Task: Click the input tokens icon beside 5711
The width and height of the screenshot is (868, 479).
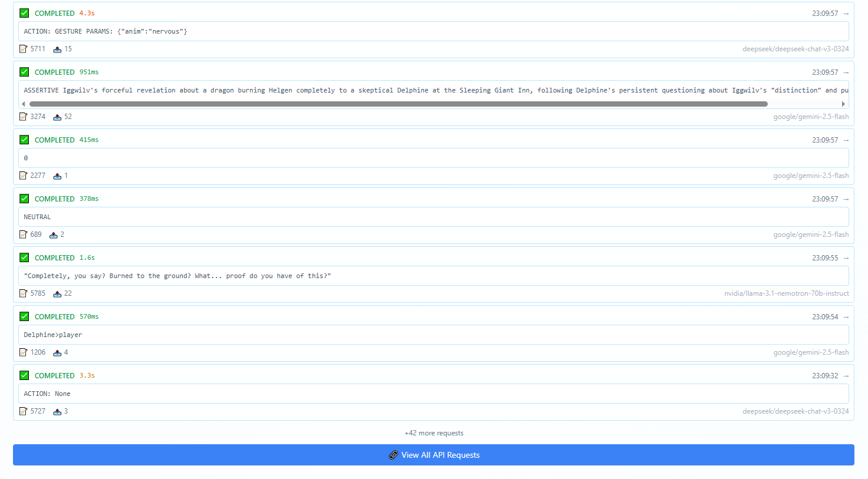Action: [24, 49]
